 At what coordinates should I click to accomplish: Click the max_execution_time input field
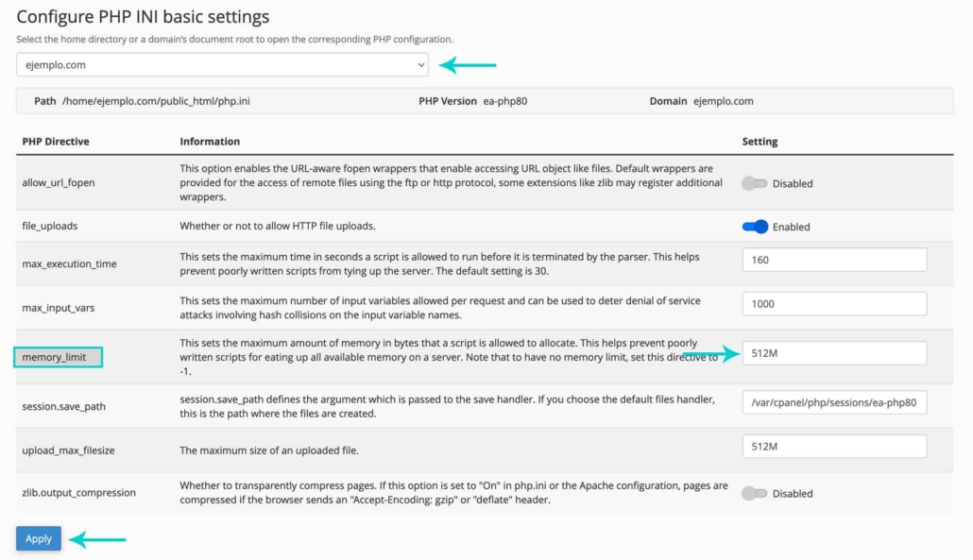pos(834,260)
